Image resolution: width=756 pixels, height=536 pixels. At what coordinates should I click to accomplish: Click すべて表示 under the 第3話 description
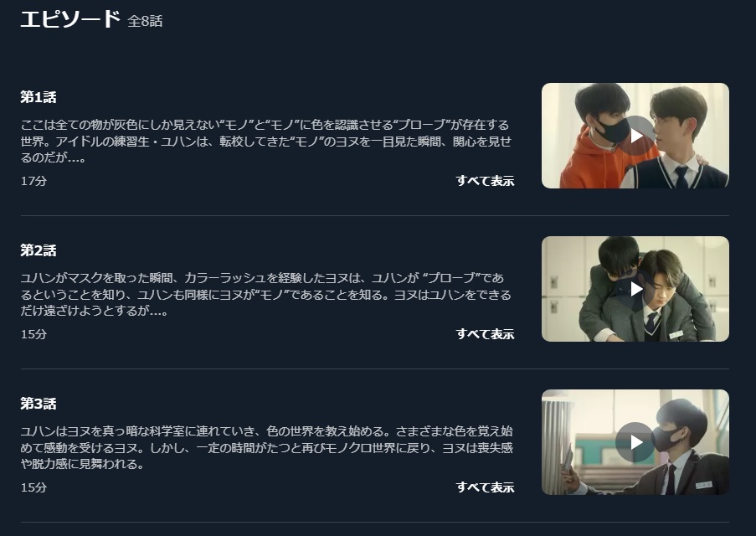(x=485, y=487)
